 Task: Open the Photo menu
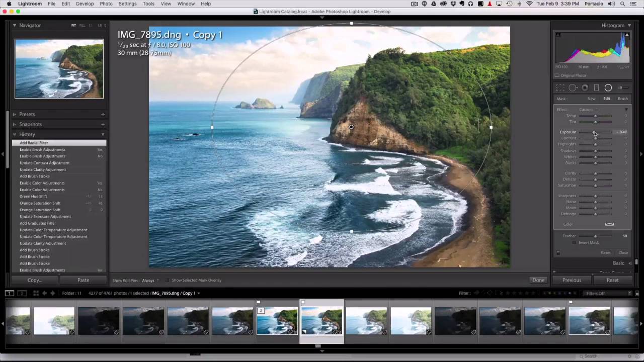(x=106, y=4)
